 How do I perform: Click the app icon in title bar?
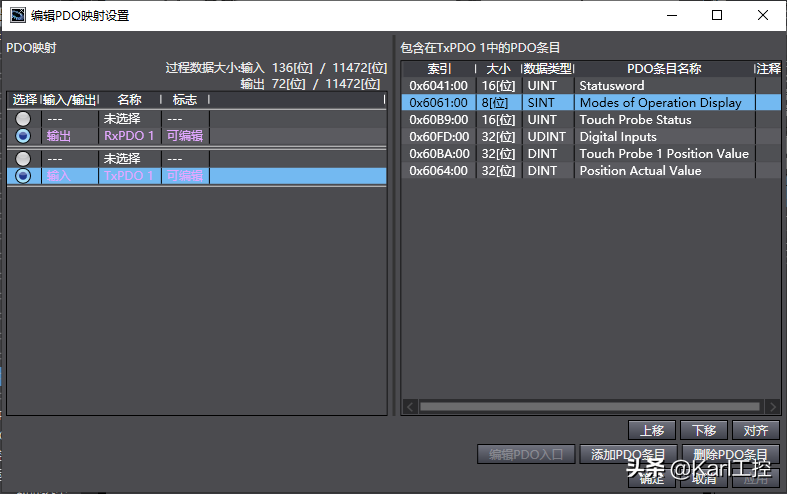click(x=17, y=15)
